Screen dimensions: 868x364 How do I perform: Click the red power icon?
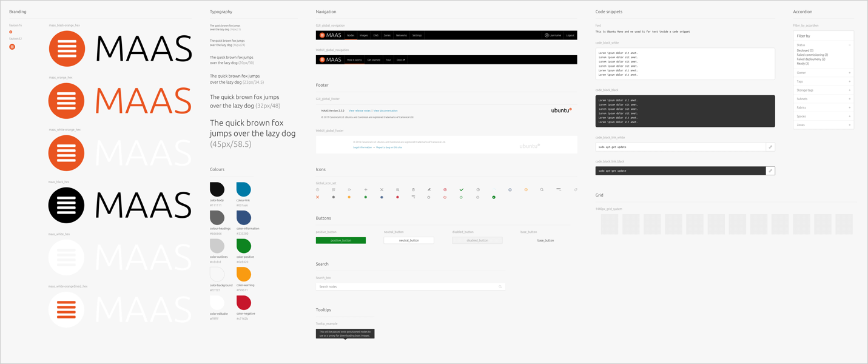[x=445, y=197]
